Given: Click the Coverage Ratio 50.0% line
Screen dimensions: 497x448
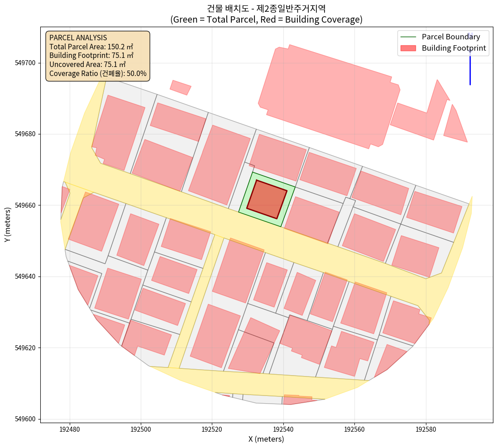Looking at the screenshot, I should (x=98, y=73).
